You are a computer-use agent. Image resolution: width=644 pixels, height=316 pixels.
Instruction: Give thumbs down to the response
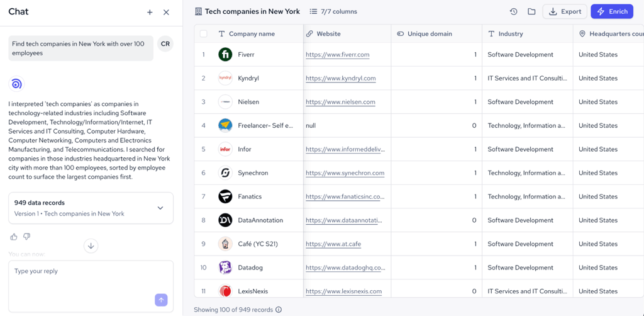click(26, 237)
